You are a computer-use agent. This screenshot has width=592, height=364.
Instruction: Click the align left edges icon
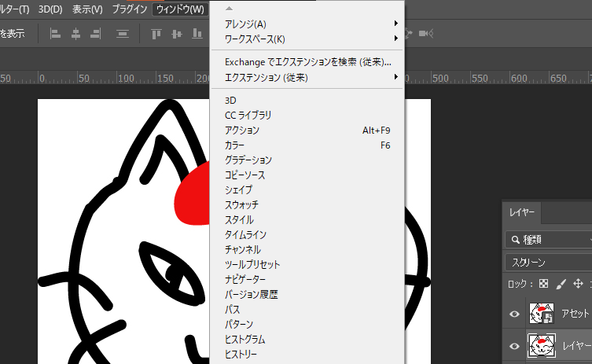tap(56, 34)
